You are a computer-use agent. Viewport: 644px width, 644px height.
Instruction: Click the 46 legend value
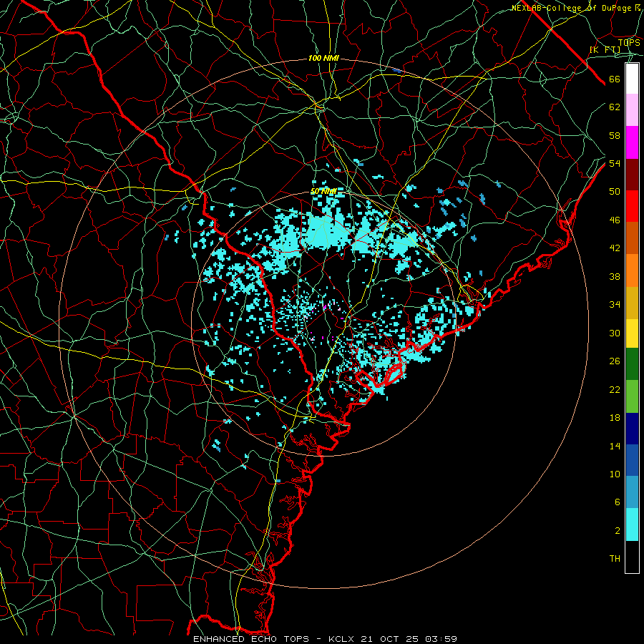click(x=615, y=220)
